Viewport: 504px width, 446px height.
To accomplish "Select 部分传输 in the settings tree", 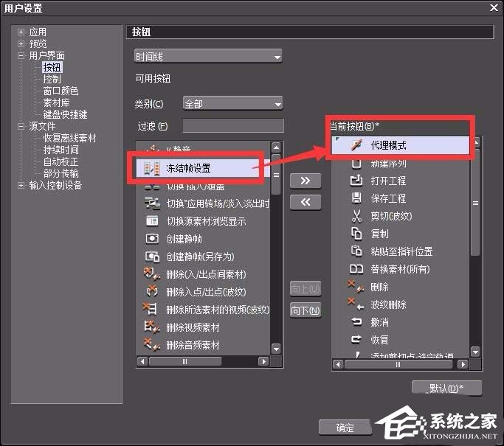I will pos(61,173).
